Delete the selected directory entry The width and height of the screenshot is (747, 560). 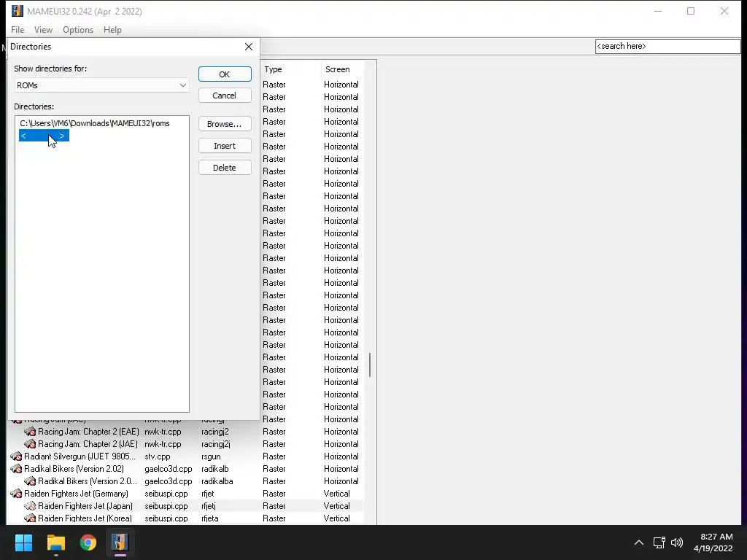pyautogui.click(x=225, y=168)
